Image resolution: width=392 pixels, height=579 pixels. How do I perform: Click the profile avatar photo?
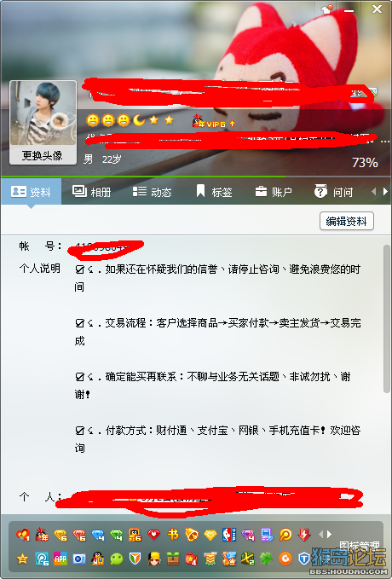(x=43, y=113)
